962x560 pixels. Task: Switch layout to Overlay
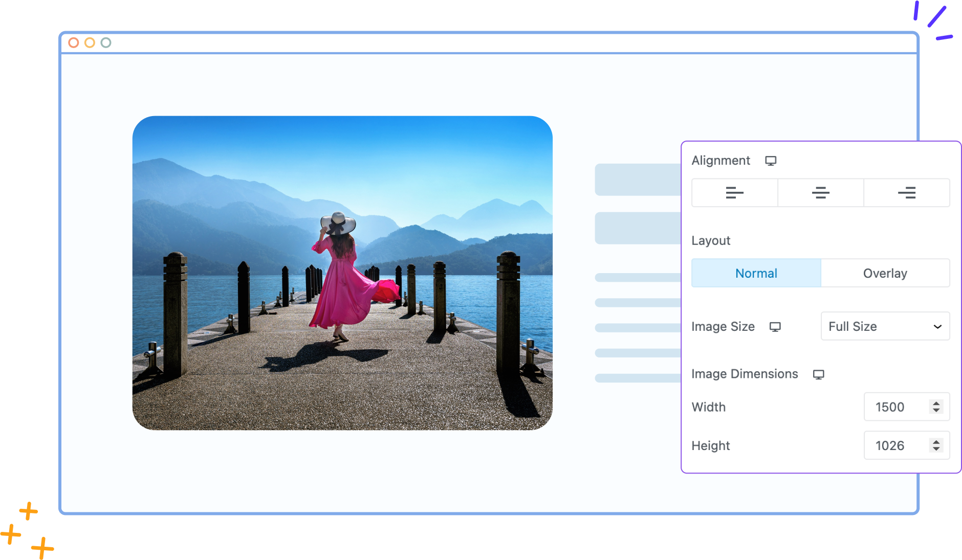(885, 273)
